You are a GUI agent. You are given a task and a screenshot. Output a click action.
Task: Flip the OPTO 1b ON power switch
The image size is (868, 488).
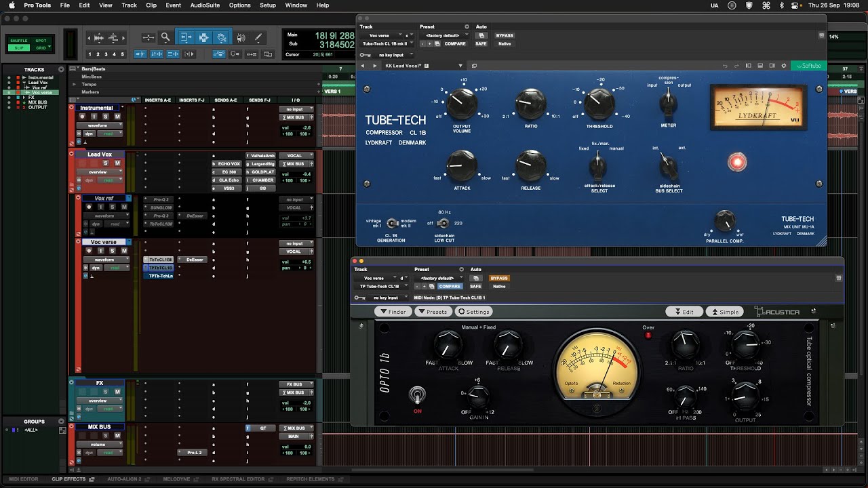point(418,394)
